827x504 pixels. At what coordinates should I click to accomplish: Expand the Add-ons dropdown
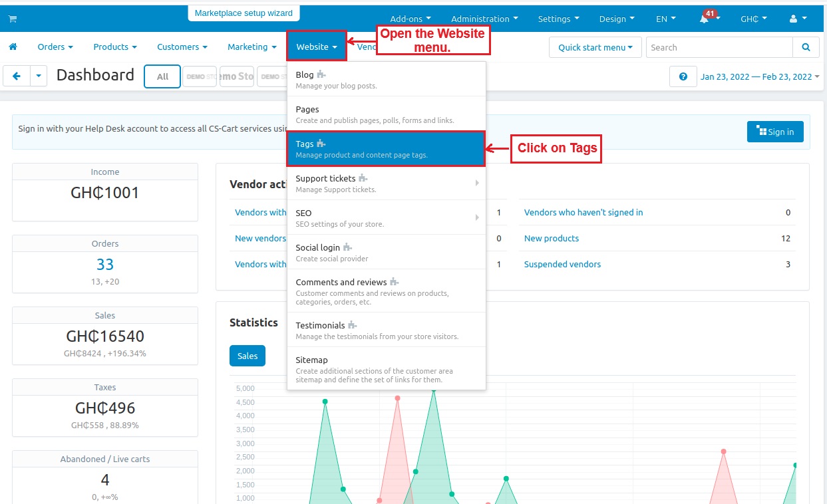(410, 19)
